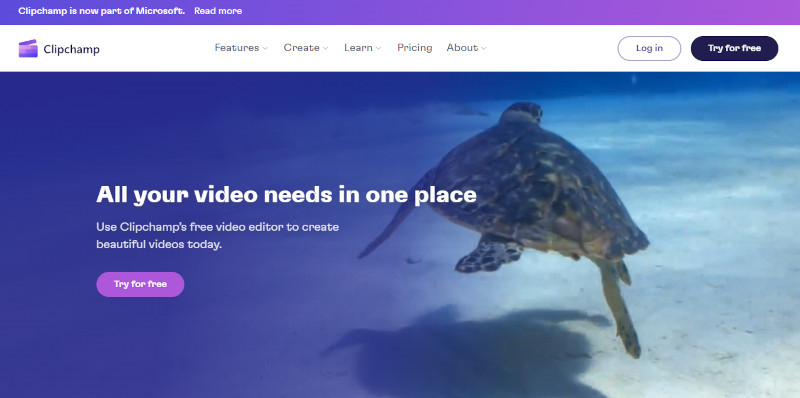Click the purple Try for free hero button
This screenshot has height=398, width=800.
click(x=140, y=284)
